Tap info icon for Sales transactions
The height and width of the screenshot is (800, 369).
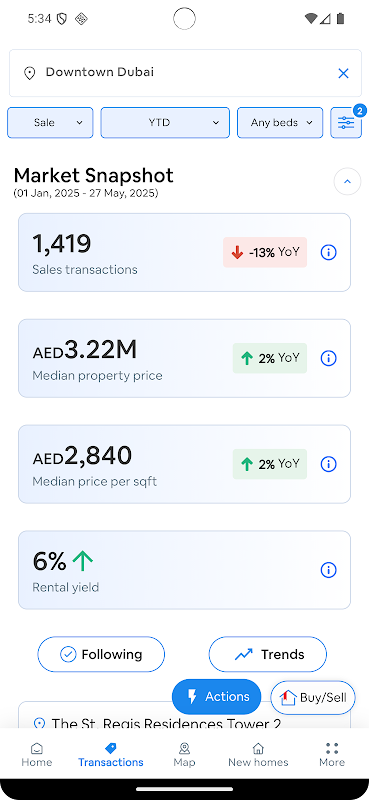point(328,252)
